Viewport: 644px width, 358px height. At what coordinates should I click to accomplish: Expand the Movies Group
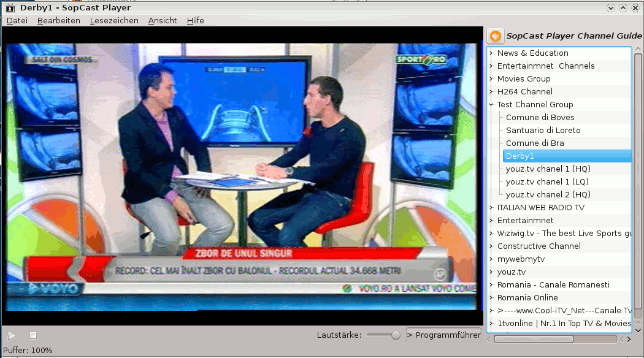[x=491, y=79]
